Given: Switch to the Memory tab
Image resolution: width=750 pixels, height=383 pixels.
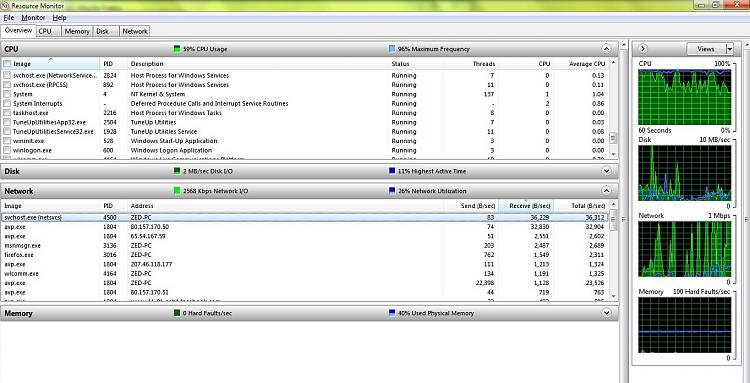Looking at the screenshot, I should tap(77, 31).
